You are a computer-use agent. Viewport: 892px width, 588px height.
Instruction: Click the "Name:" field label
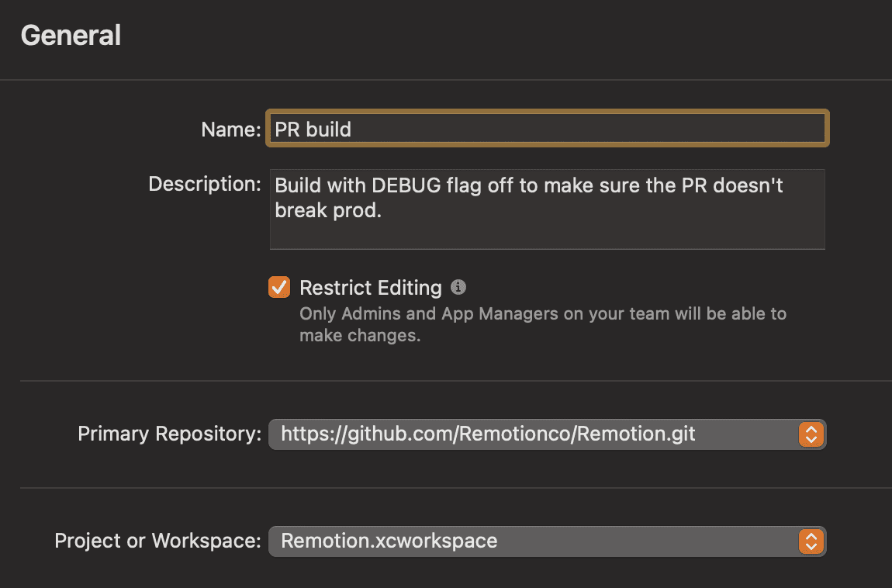230,130
